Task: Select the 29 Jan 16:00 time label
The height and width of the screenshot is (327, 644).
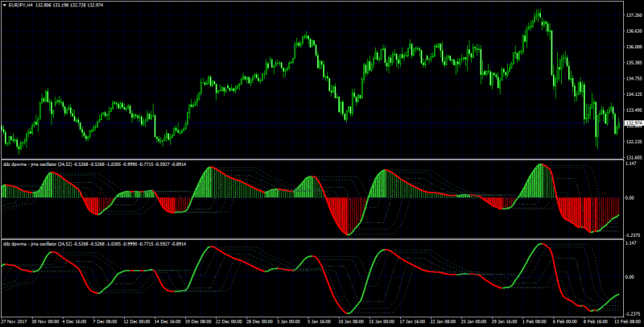Action: pyautogui.click(x=505, y=322)
